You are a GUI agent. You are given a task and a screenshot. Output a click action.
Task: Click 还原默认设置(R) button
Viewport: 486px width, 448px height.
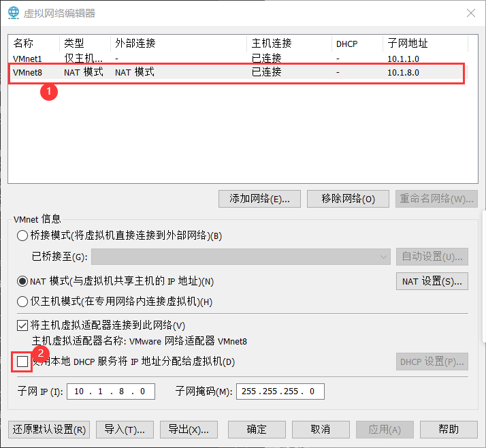coord(49,430)
